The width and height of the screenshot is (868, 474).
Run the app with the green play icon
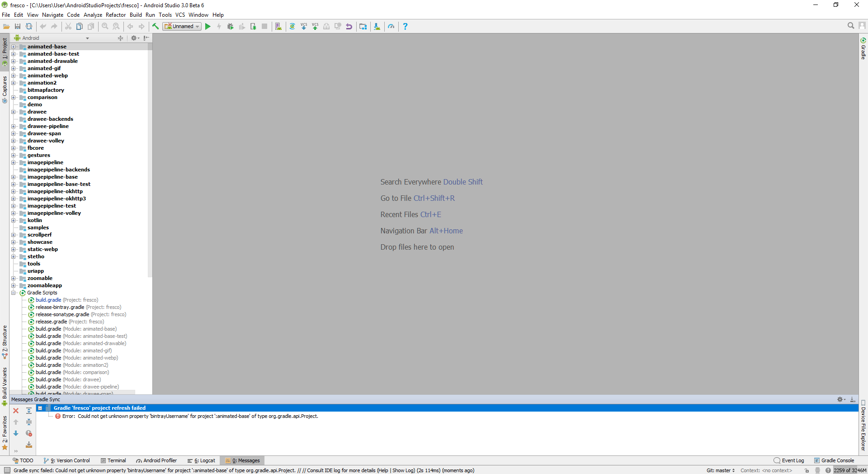[x=208, y=26]
